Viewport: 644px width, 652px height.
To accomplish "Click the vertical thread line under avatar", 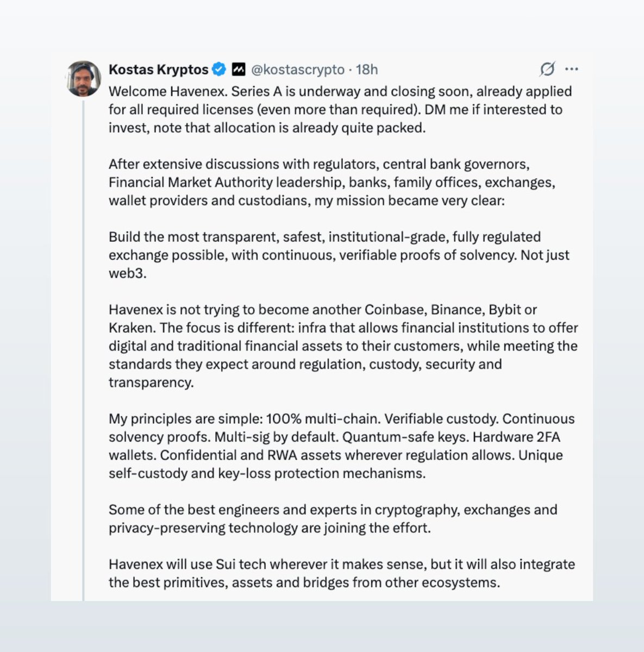I will 84,350.
